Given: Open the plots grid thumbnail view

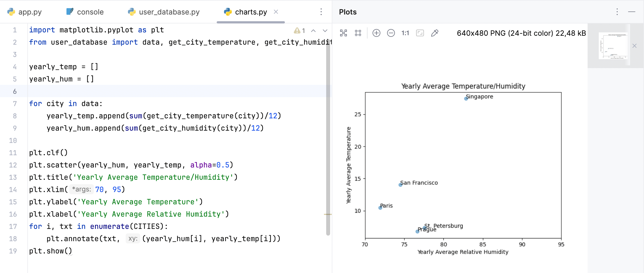Looking at the screenshot, I should 344,33.
